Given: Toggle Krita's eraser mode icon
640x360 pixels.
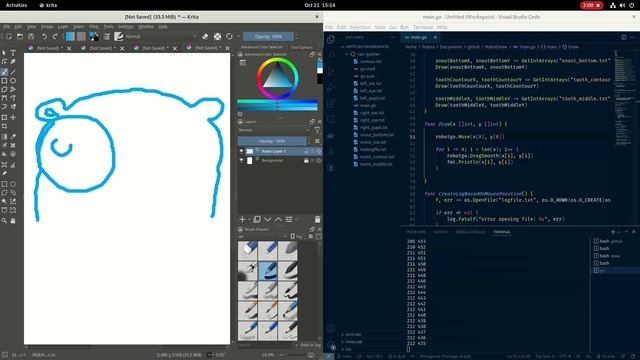Looking at the screenshot, I should (205, 36).
